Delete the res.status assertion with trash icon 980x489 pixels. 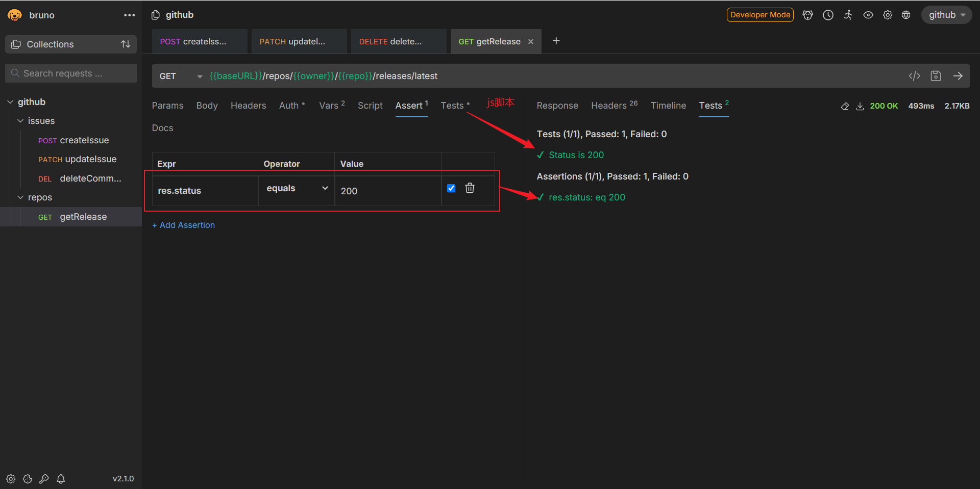(x=470, y=188)
